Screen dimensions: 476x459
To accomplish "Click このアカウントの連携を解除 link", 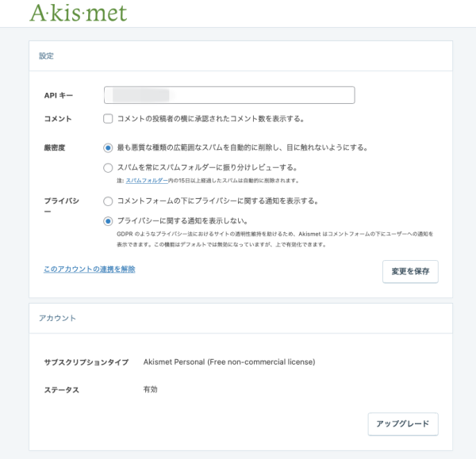I will (90, 270).
